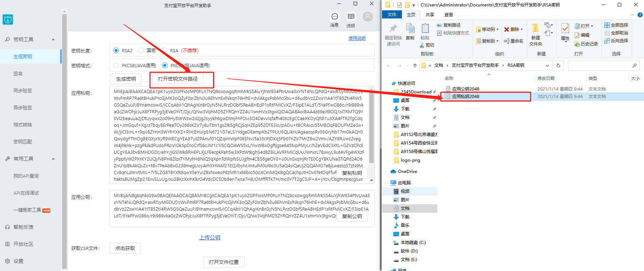Open the recent locations dropdown arrow

tap(407, 66)
